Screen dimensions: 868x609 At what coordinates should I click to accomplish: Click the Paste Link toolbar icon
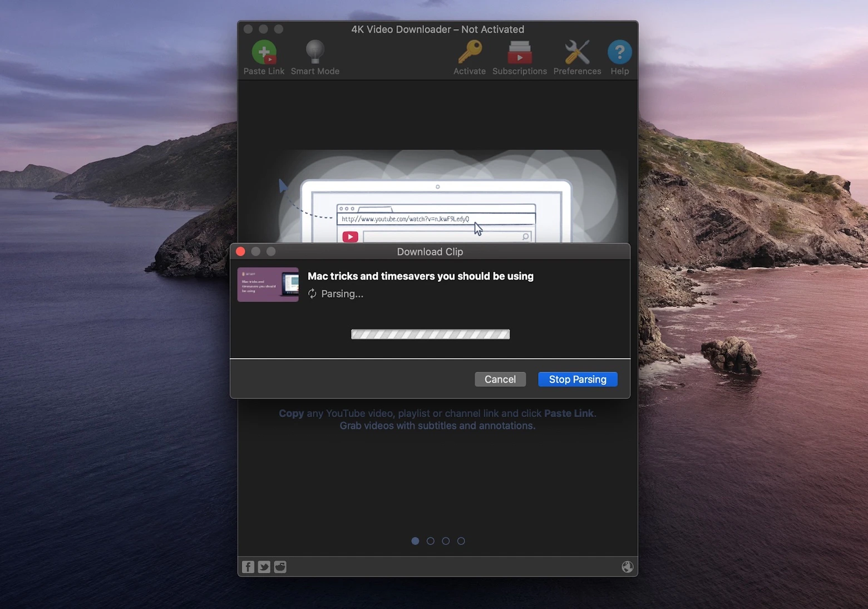pos(264,52)
